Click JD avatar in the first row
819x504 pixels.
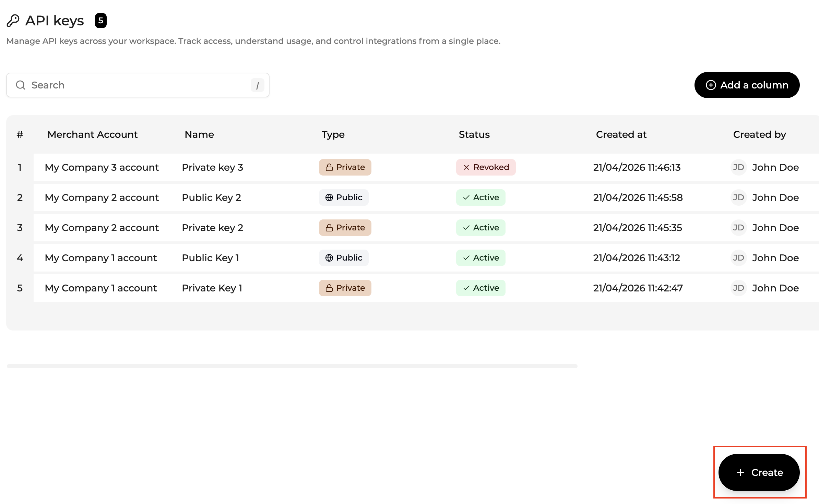738,167
